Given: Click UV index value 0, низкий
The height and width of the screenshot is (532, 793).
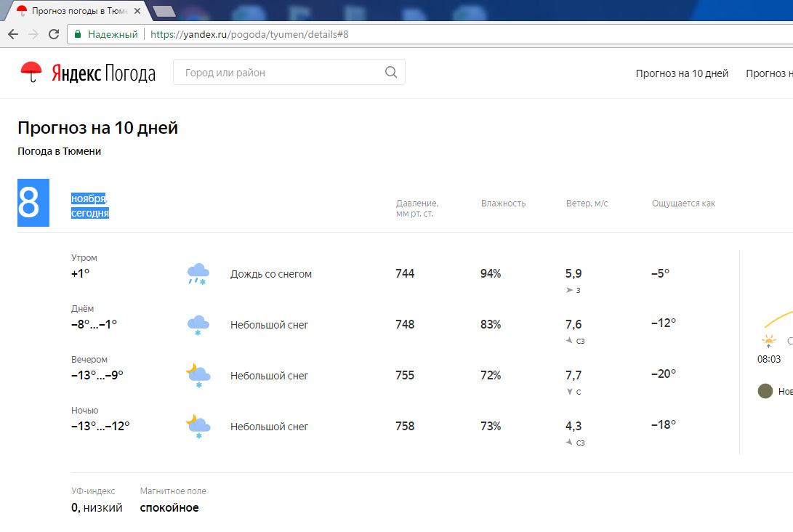Looking at the screenshot, I should coord(97,508).
